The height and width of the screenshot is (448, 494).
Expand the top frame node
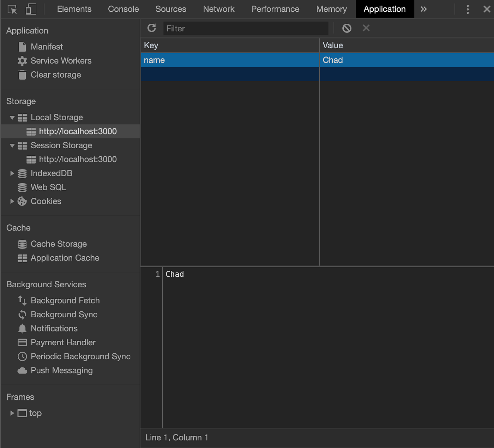click(12, 413)
